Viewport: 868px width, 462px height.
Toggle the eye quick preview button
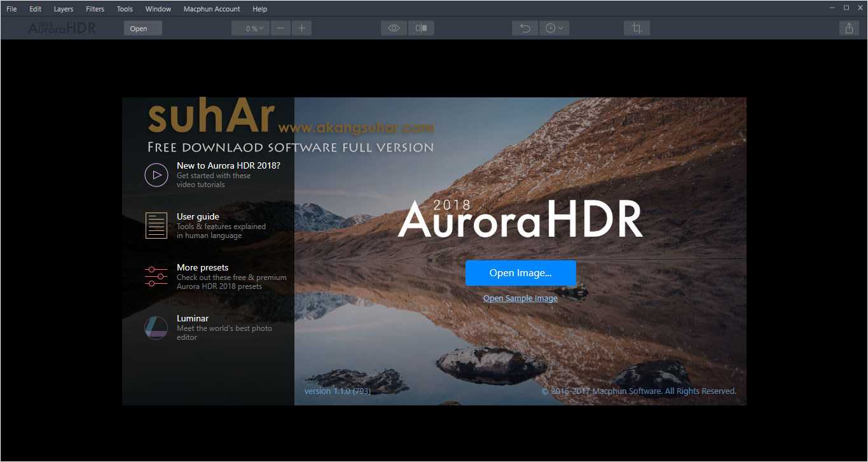point(394,29)
